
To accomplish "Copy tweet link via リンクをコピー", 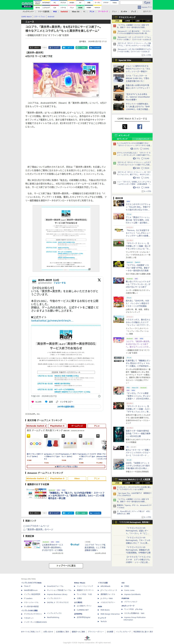I will [x=65, y=402].
